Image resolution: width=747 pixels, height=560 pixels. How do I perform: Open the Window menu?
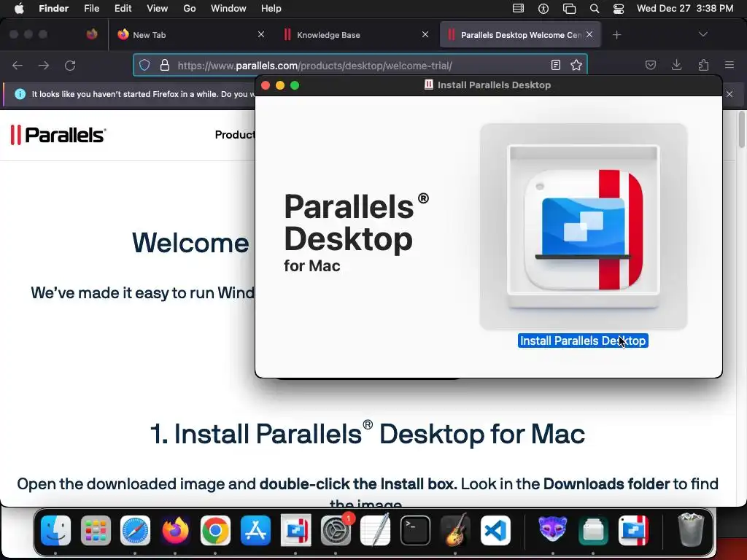pos(228,8)
